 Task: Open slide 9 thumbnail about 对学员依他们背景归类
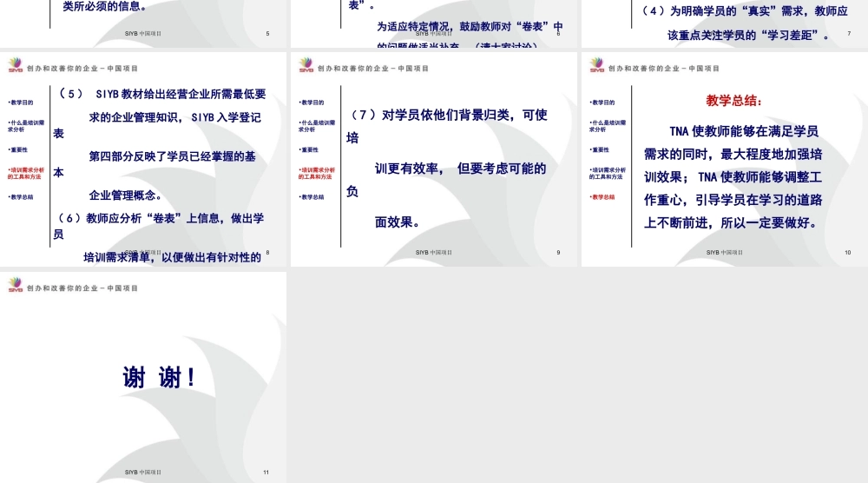[x=434, y=160]
